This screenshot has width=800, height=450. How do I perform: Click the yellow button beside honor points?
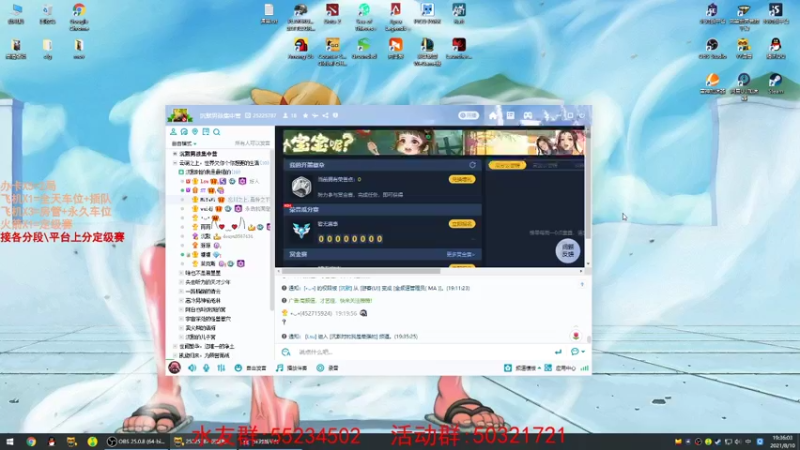click(462, 180)
